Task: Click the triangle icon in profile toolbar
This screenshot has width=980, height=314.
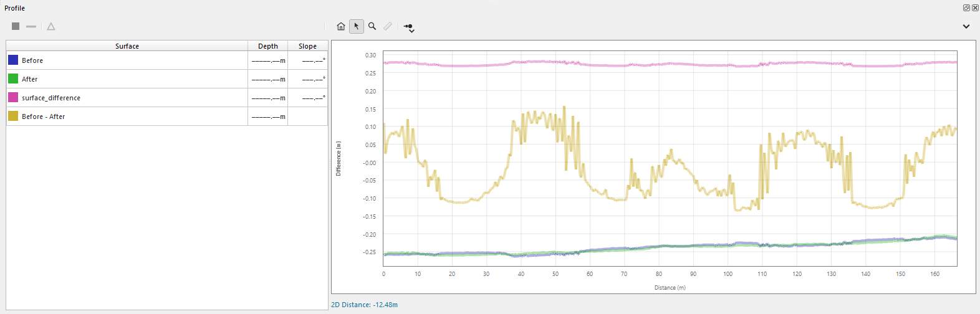Action: (51, 26)
